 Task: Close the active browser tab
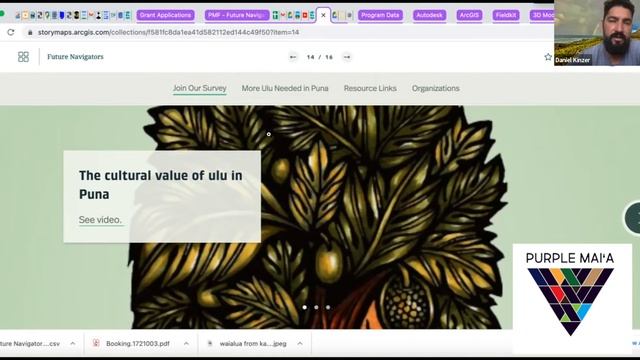(323, 15)
